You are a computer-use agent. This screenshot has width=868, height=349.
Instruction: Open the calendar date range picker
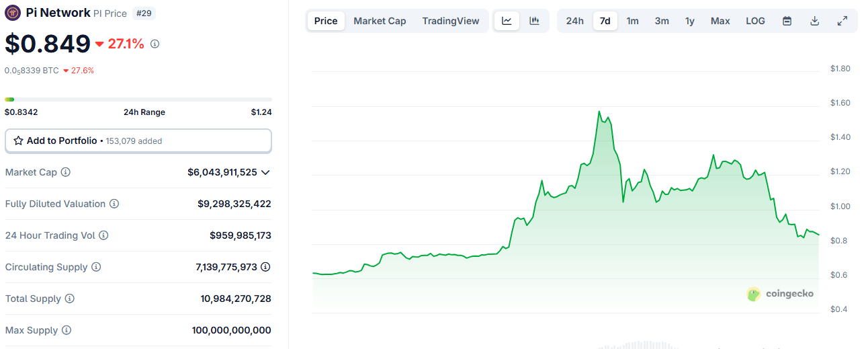pos(787,21)
